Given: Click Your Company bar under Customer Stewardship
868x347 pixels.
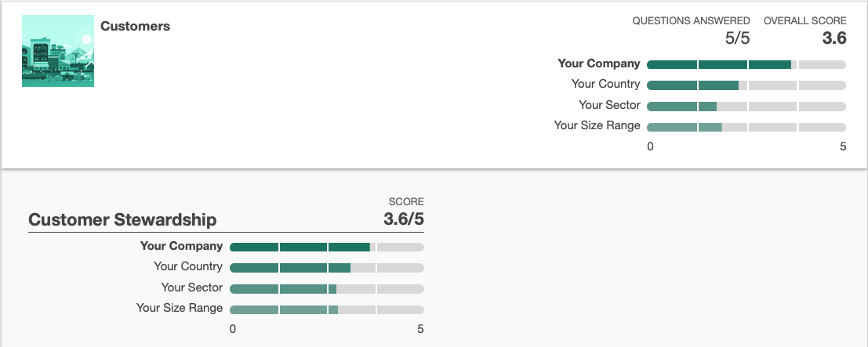Looking at the screenshot, I should [x=326, y=247].
